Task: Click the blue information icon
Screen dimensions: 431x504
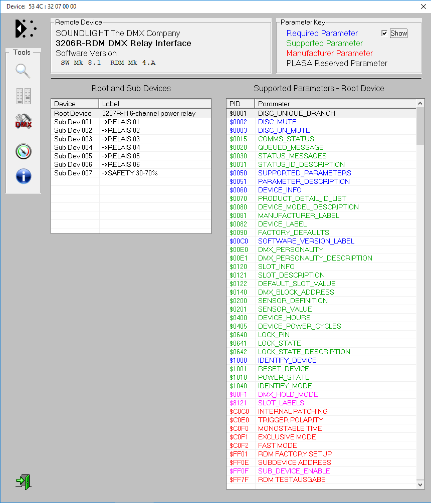Action: [24, 176]
